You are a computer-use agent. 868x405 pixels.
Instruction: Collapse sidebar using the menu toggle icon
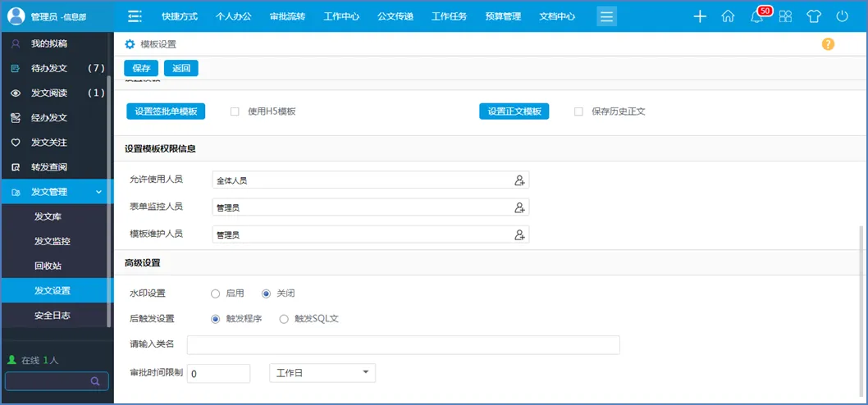click(135, 16)
